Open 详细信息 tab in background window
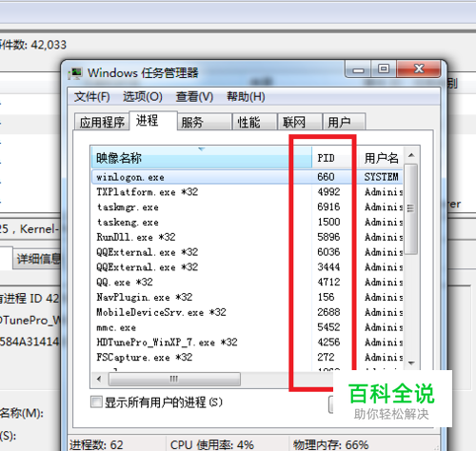This screenshot has width=476, height=451. (37, 259)
